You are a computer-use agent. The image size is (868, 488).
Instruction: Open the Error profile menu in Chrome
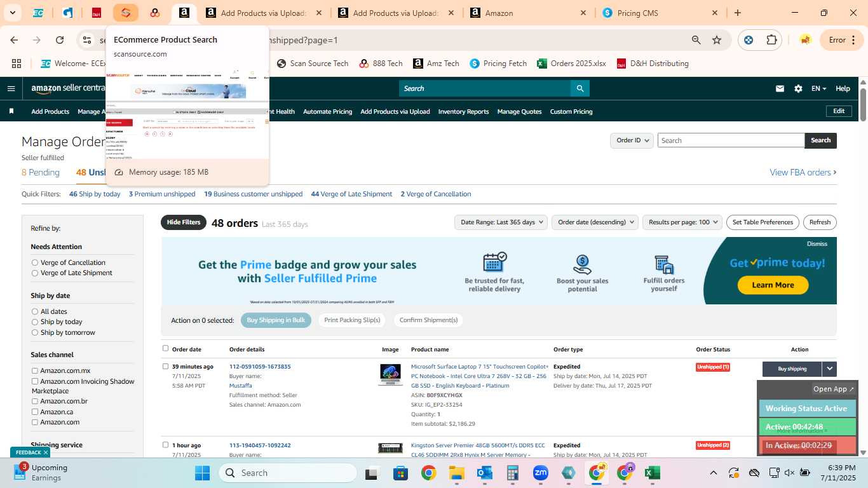pos(842,40)
